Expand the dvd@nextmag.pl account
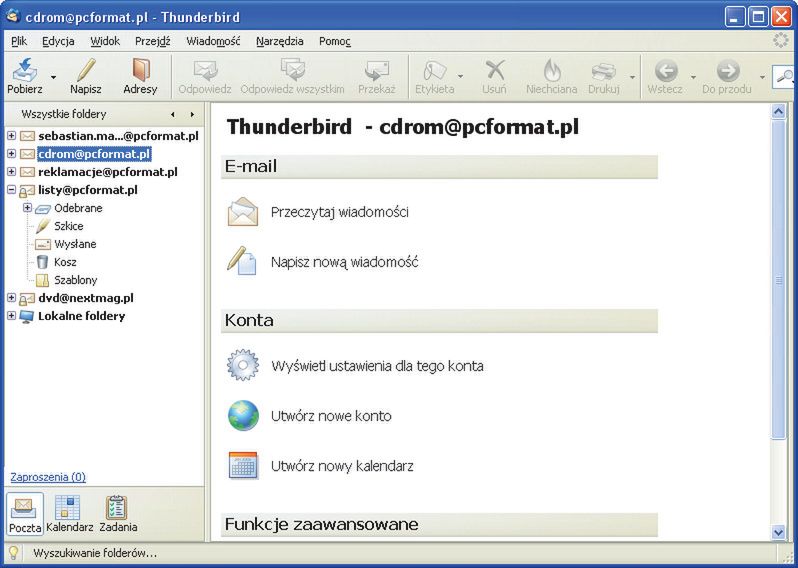Viewport: 798px width, 568px height. [11, 298]
